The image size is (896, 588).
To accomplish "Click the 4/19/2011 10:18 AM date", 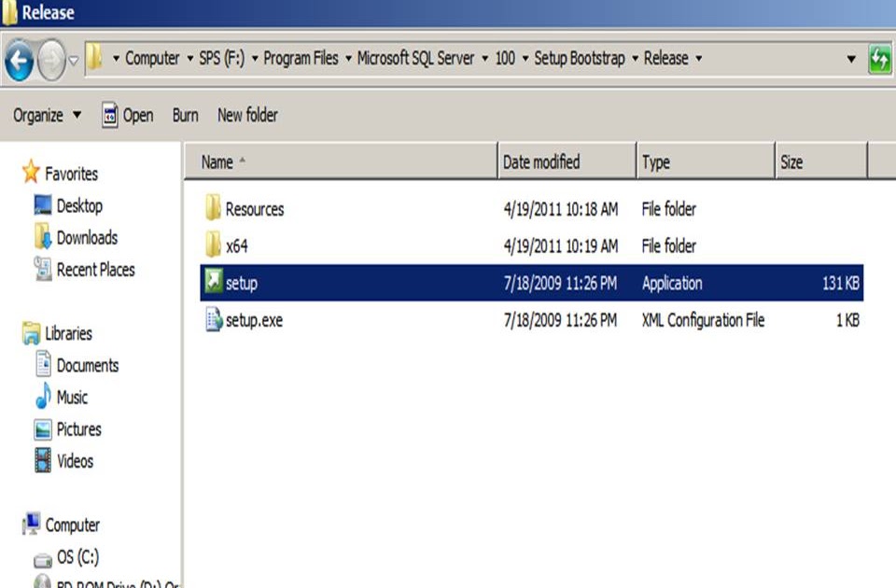I will (561, 209).
